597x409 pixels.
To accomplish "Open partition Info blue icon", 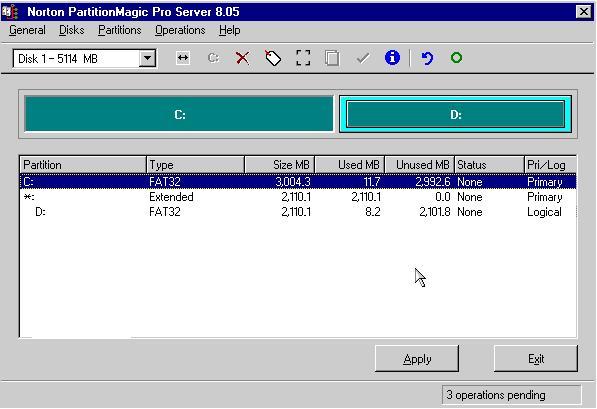I will pos(392,58).
